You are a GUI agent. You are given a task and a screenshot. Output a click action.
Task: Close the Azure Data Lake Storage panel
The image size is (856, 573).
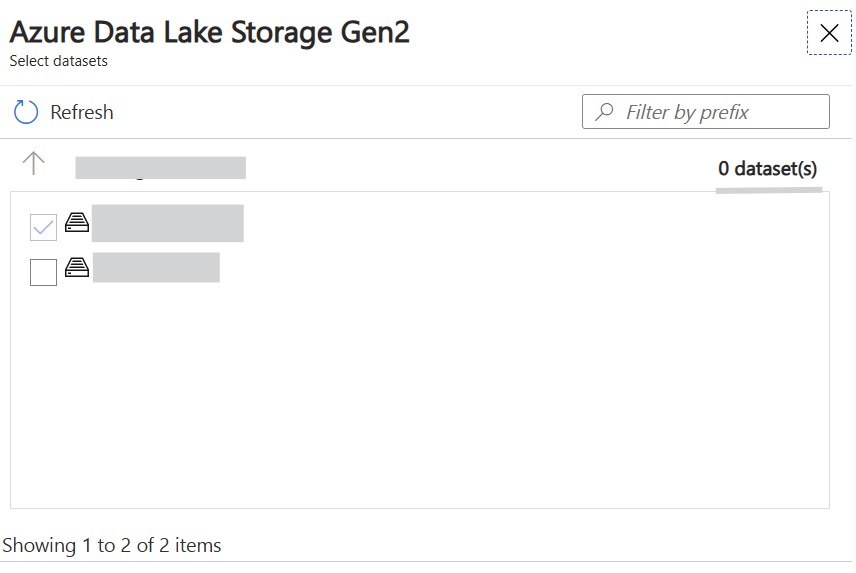click(x=829, y=33)
